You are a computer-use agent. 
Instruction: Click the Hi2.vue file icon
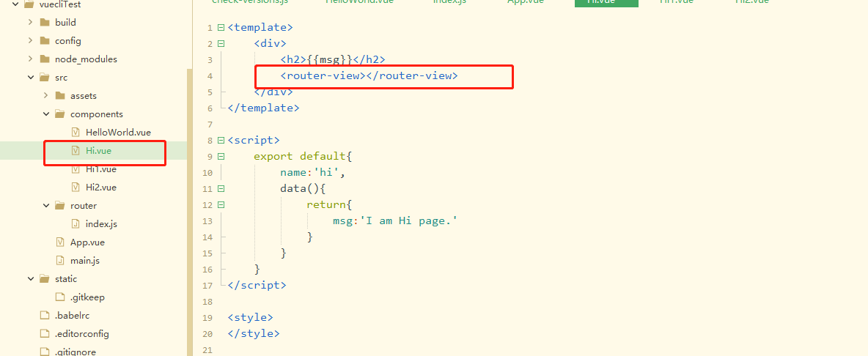tap(76, 187)
